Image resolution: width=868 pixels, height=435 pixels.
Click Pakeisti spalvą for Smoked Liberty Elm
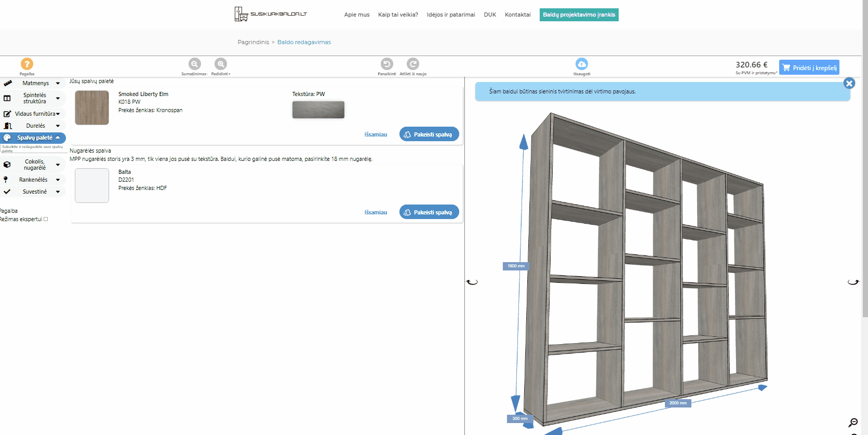(x=429, y=134)
